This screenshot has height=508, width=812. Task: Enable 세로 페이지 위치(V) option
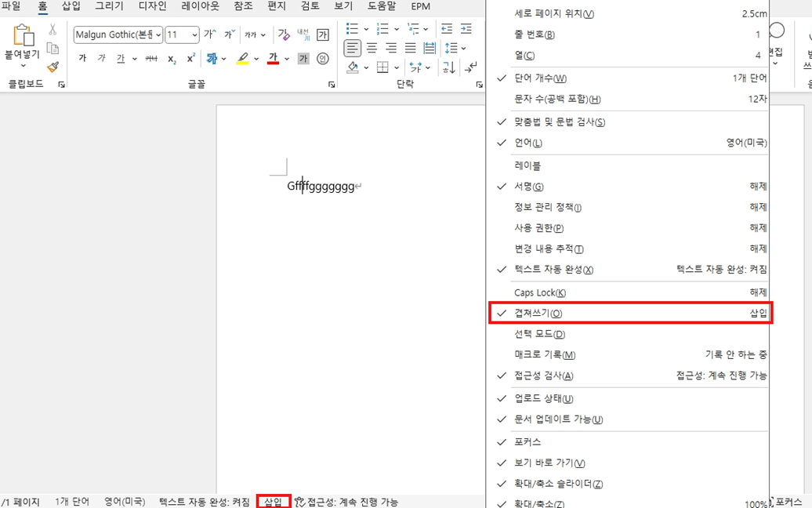[x=629, y=14]
